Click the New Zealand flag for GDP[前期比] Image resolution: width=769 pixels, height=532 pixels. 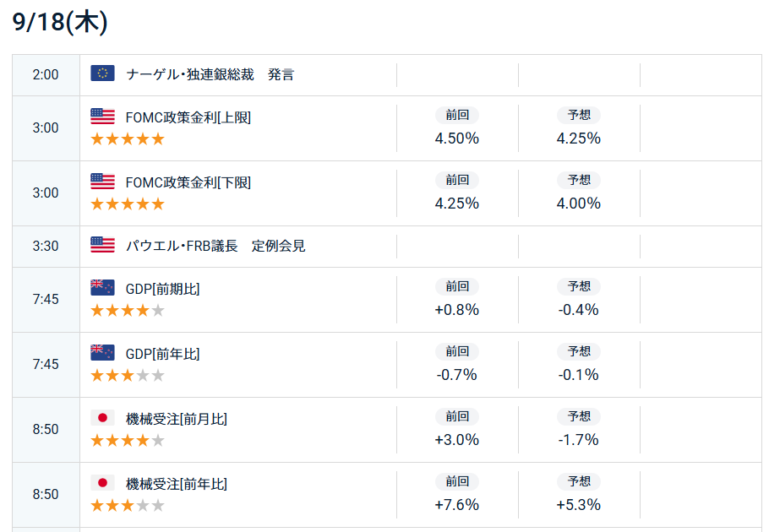(102, 288)
